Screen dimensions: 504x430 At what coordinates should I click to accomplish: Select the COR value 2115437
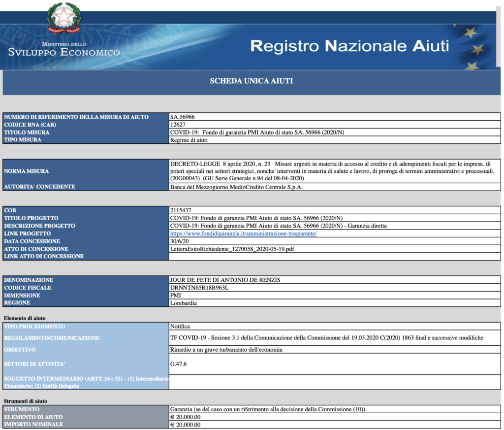point(181,210)
